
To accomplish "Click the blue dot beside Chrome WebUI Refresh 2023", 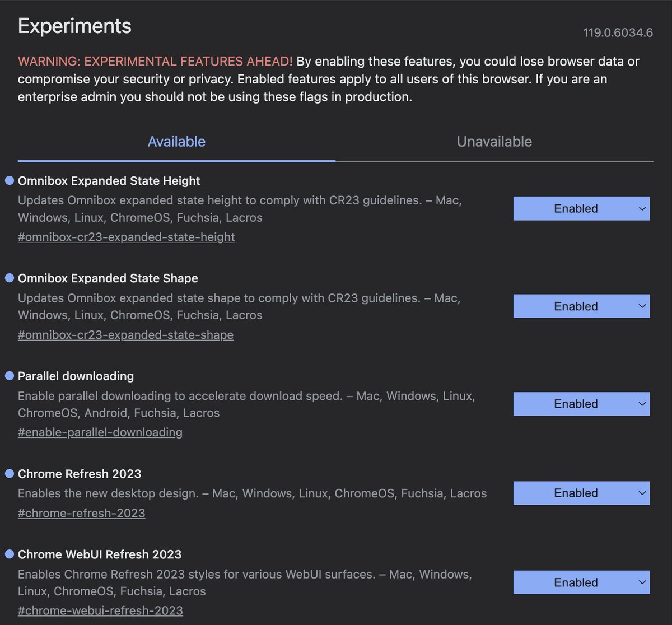I will pos(9,554).
